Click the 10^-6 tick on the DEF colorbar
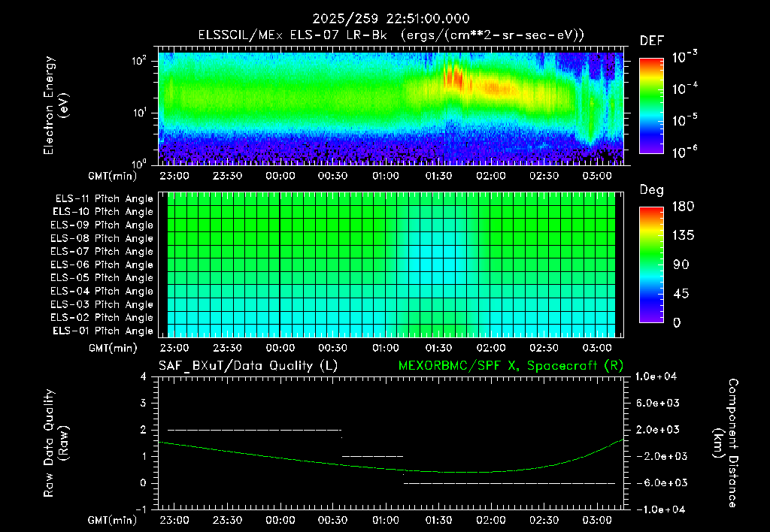 (x=684, y=152)
